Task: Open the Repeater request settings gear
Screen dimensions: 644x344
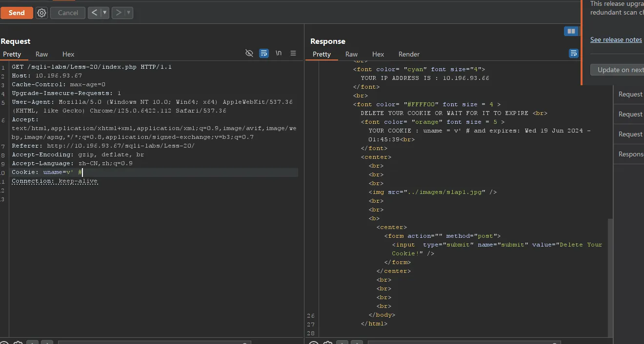Action: [42, 13]
